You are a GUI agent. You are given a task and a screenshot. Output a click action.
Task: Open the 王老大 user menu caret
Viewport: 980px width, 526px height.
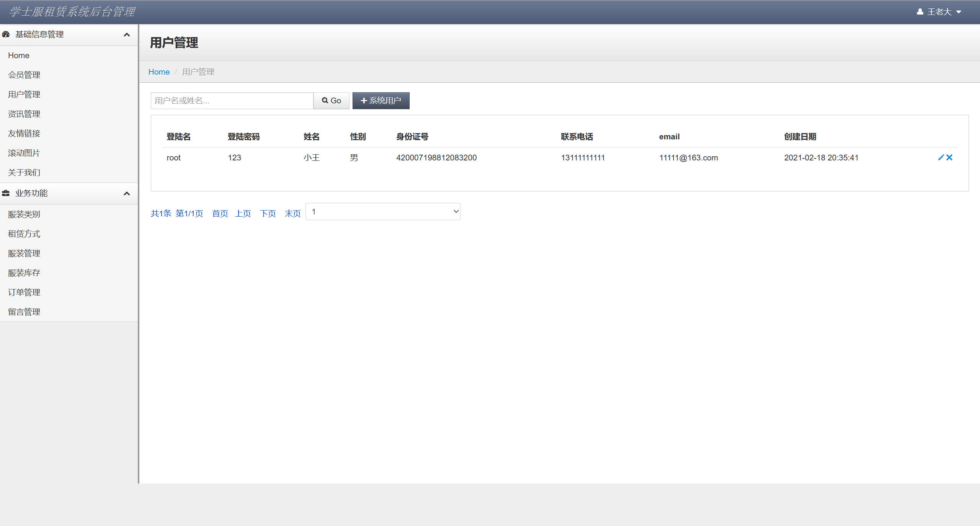click(959, 12)
